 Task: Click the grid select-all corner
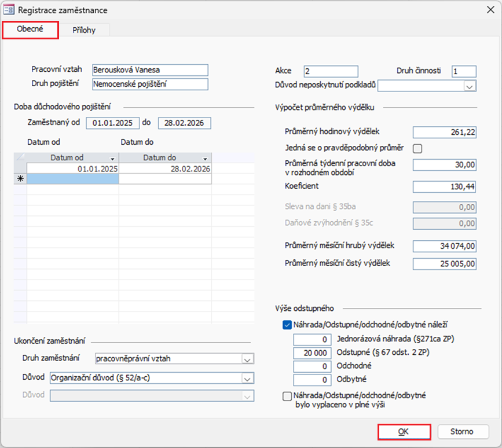point(20,158)
